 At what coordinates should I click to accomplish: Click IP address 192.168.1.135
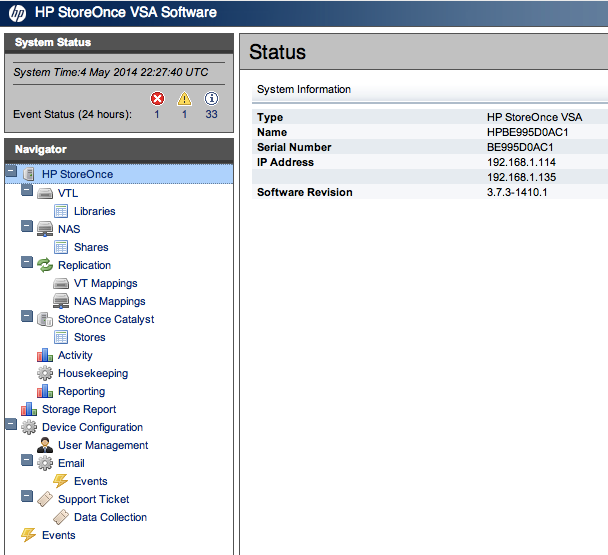tap(521, 177)
